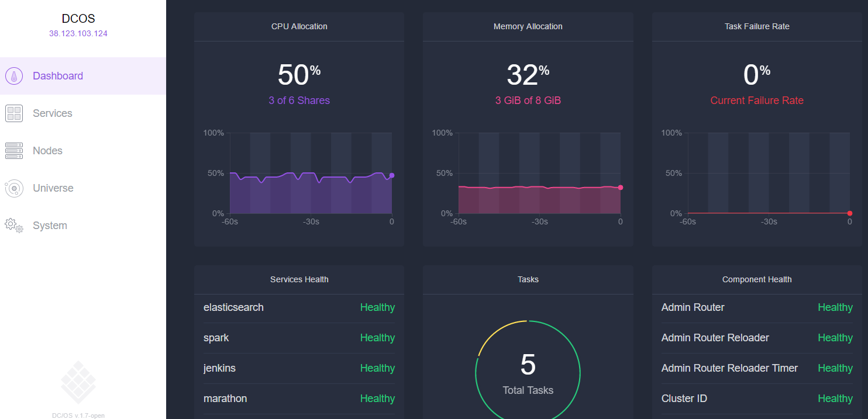868x419 pixels.
Task: Click the Services grid icon
Action: click(14, 113)
